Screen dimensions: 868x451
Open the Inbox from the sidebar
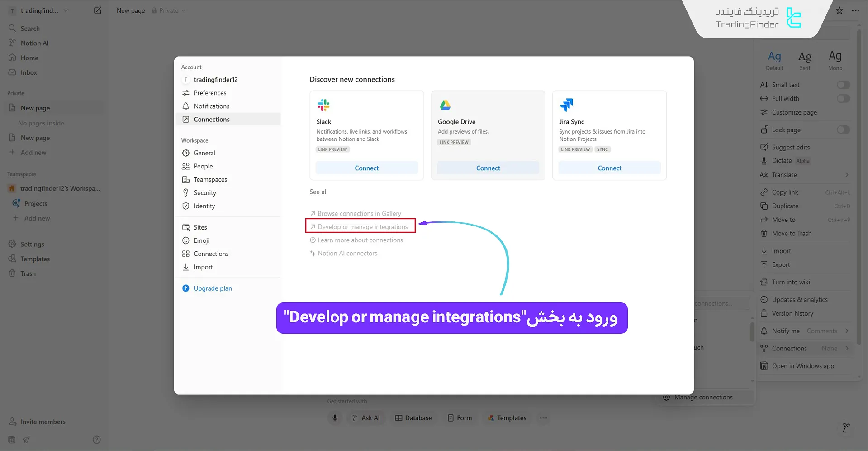pyautogui.click(x=28, y=72)
